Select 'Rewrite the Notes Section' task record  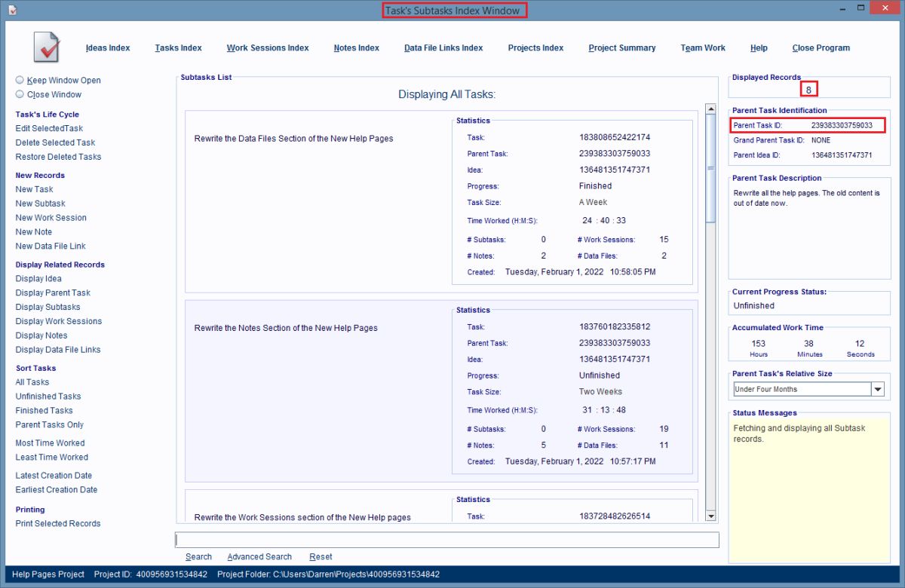pos(441,390)
